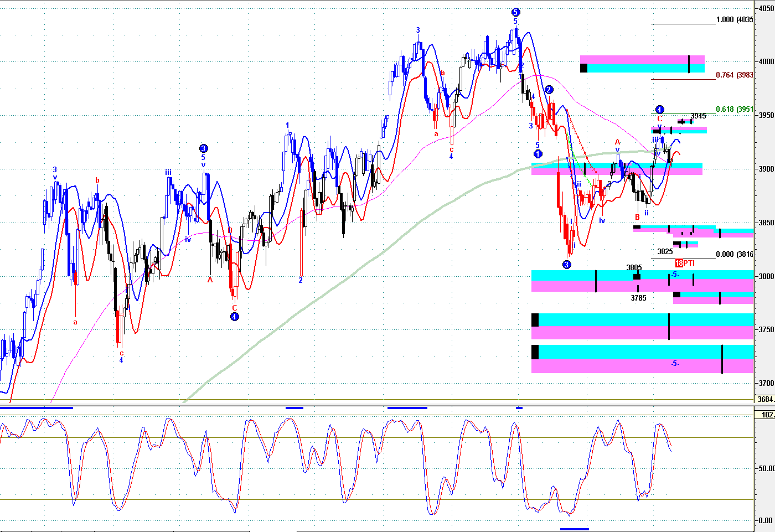Viewport: 775px width, 532px height.
Task: Click the 3900 price axis label
Action: pos(766,169)
